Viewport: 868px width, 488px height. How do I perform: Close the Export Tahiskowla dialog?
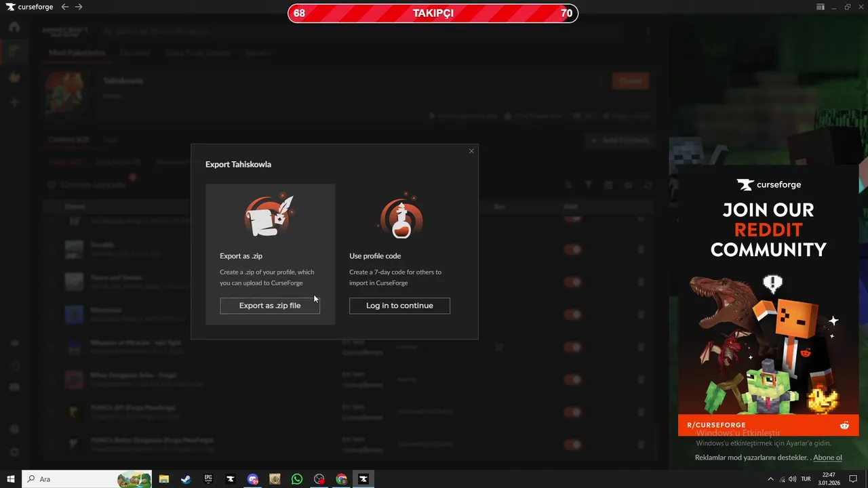pos(471,151)
